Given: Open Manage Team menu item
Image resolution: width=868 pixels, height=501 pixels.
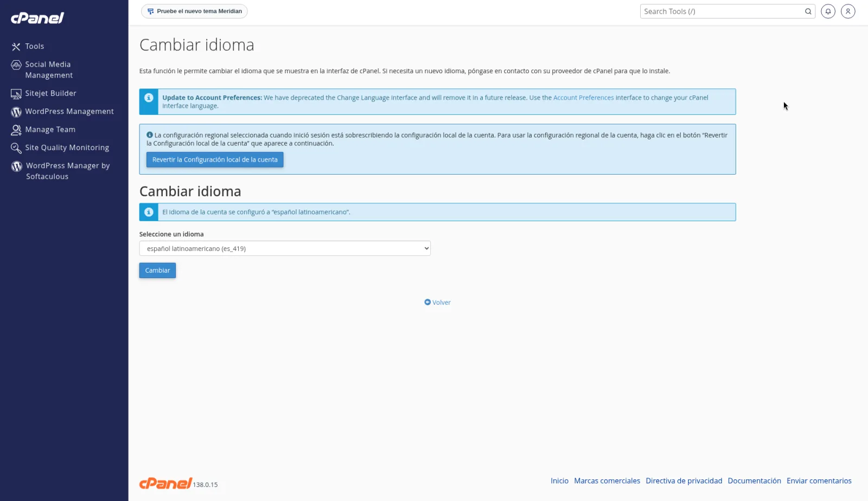Looking at the screenshot, I should point(50,130).
